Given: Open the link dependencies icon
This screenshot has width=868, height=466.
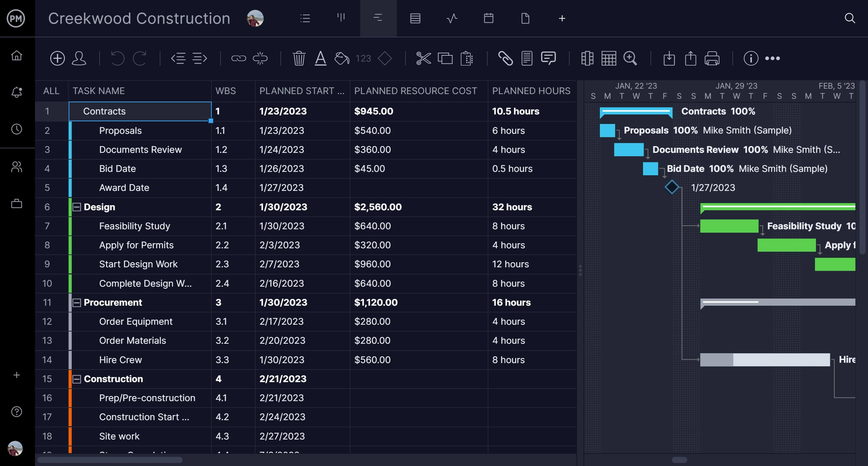Looking at the screenshot, I should 239,57.
